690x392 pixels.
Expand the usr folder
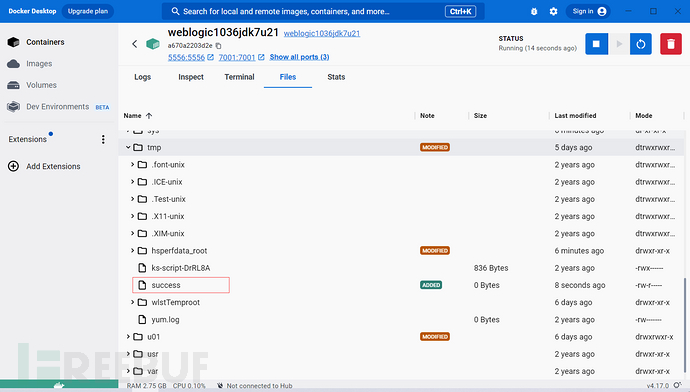pos(128,354)
